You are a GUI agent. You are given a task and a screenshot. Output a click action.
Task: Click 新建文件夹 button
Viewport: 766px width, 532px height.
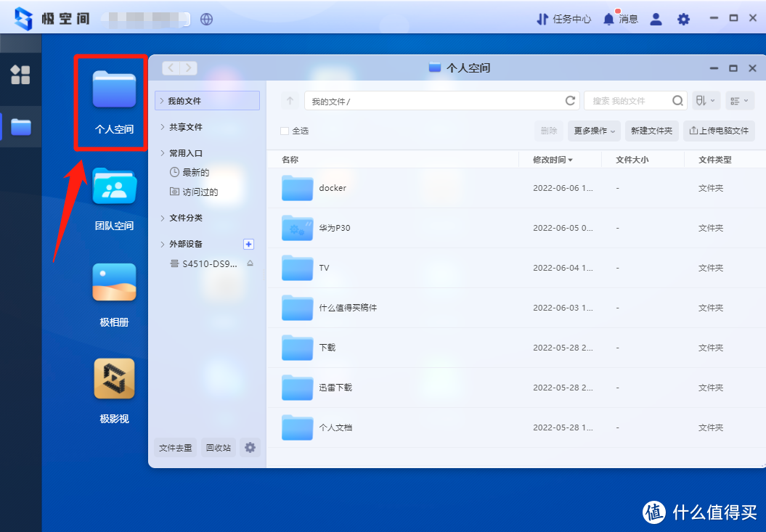(x=651, y=131)
